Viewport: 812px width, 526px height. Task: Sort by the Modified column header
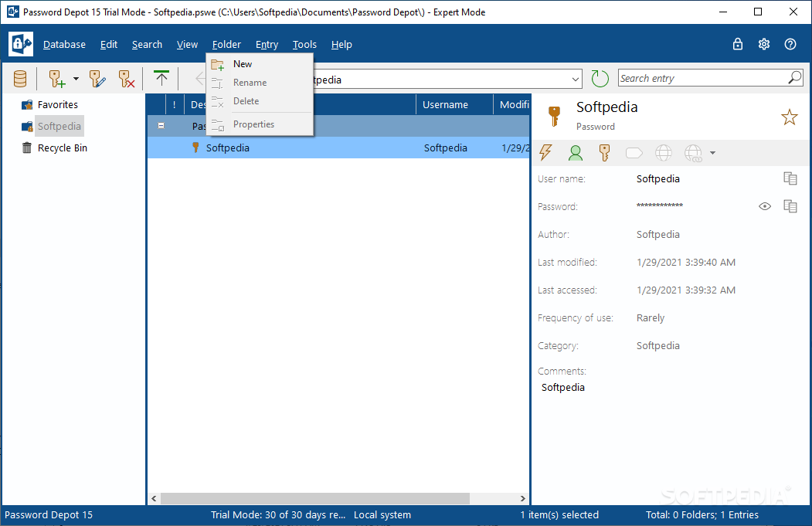[x=511, y=104]
